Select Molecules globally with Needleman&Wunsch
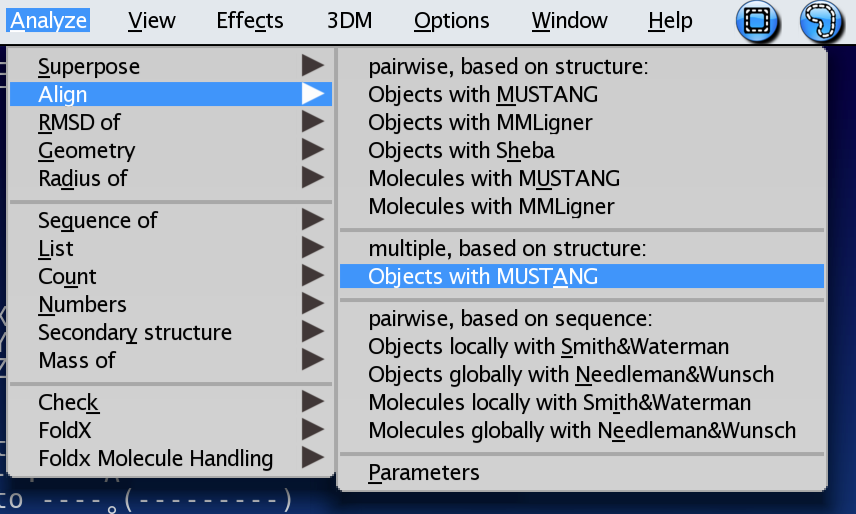Screen dimensions: 856x514 pyautogui.click(x=582, y=431)
